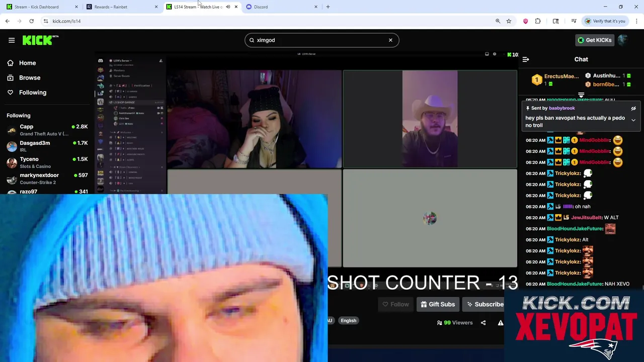The width and height of the screenshot is (644, 362).
Task: Open Capp's followed channel
Action: pyautogui.click(x=47, y=130)
